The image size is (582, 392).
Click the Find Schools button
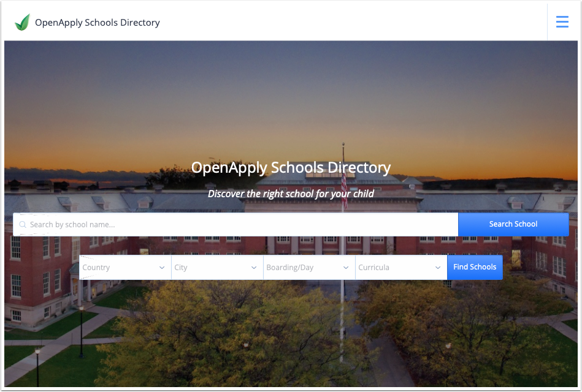[475, 268]
